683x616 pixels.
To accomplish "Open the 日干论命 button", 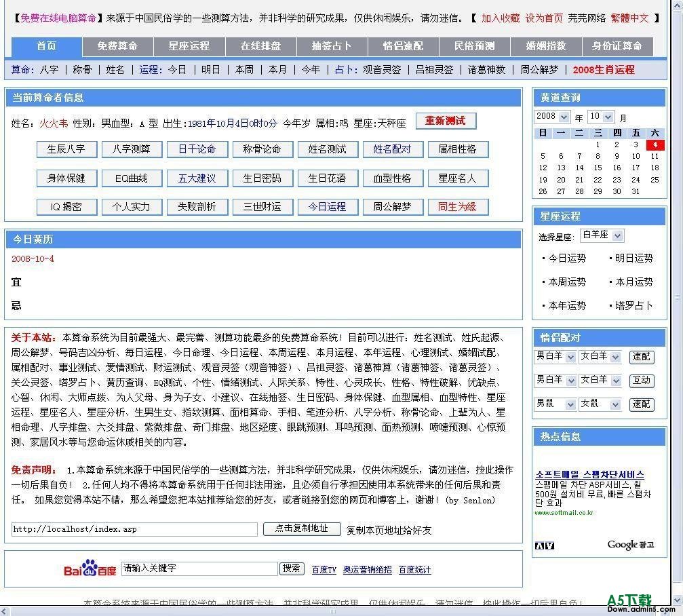I will [197, 149].
